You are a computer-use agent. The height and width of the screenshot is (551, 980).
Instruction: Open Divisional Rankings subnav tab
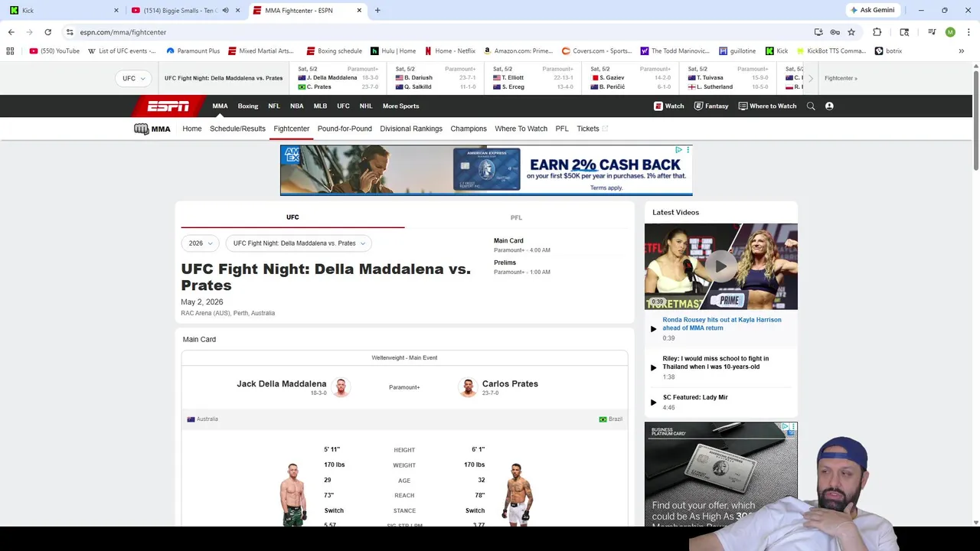point(411,129)
